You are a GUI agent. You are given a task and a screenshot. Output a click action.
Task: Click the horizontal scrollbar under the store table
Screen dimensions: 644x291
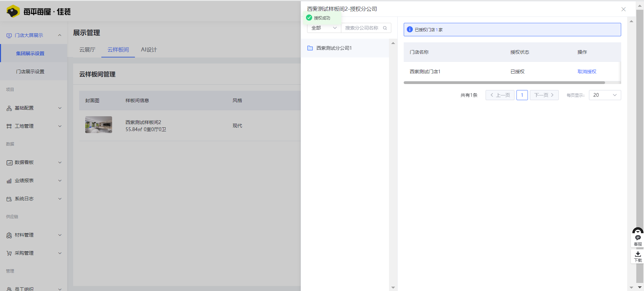pyautogui.click(x=504, y=82)
